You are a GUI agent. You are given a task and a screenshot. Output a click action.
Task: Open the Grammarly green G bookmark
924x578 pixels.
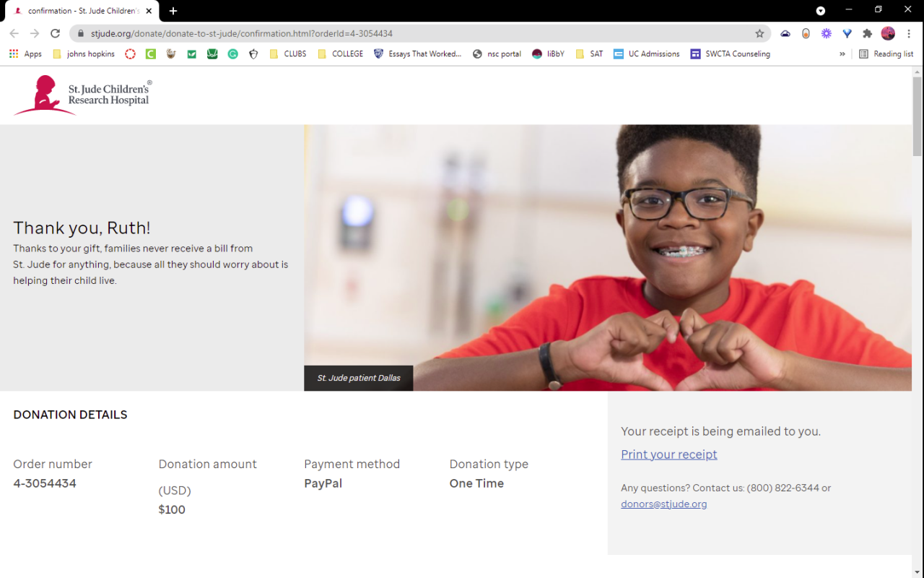(232, 53)
